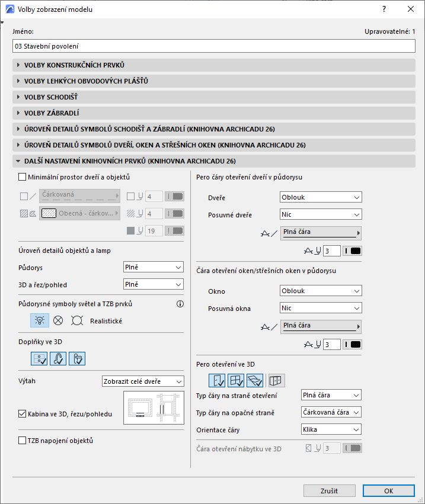Uncheck Kabina ve 3D, řezu/pohledu
The height and width of the screenshot is (504, 425).
click(x=22, y=413)
